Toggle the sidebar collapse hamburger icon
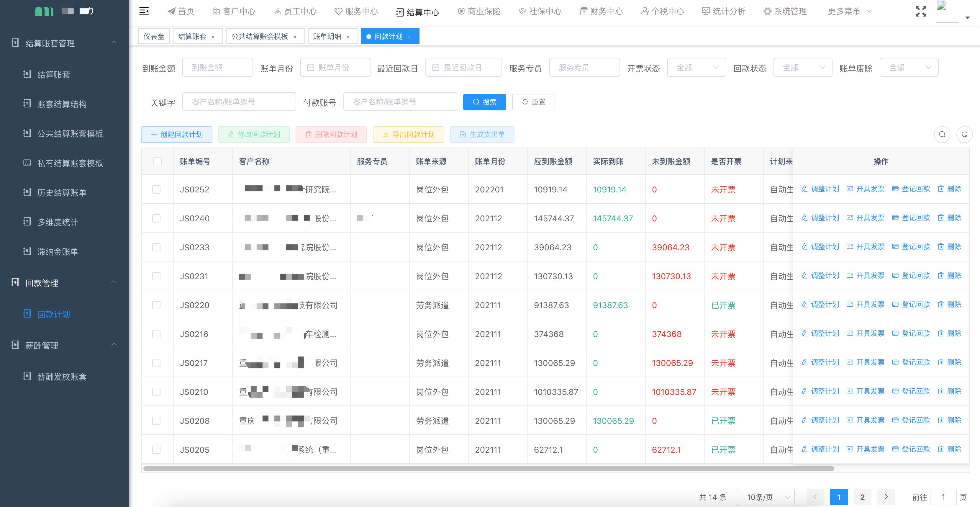This screenshot has height=507, width=980. (144, 12)
